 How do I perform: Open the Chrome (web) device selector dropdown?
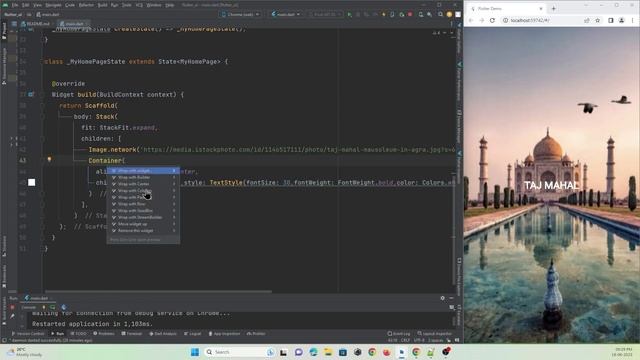click(x=240, y=14)
